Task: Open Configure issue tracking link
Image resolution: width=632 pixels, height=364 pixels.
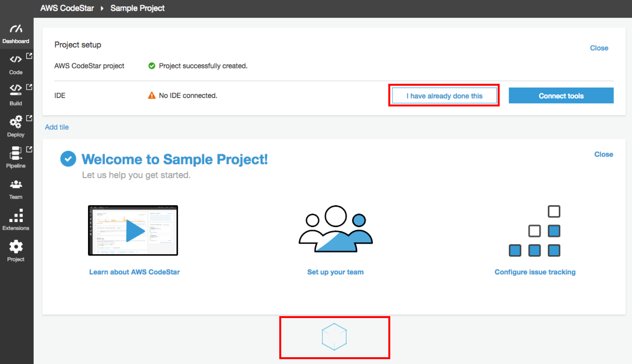Action: point(535,272)
